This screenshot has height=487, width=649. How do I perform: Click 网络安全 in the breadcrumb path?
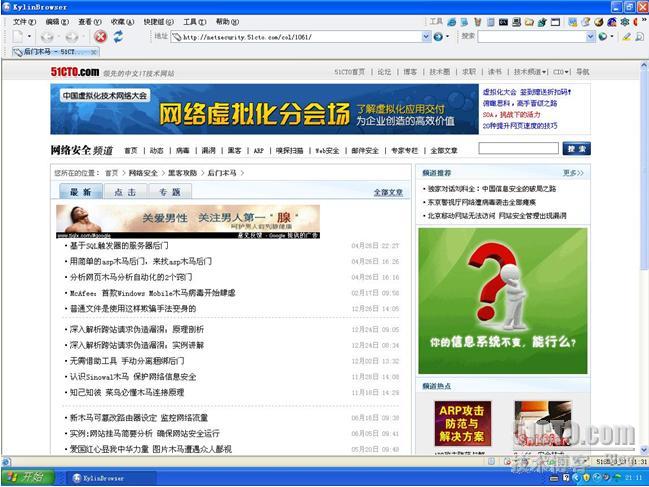143,173
